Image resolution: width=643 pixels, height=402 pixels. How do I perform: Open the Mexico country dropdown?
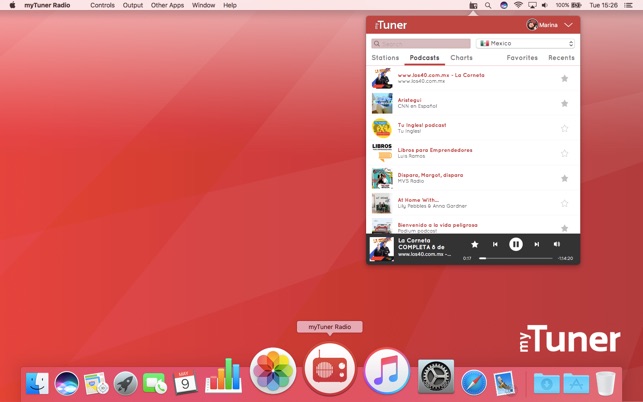tap(526, 44)
